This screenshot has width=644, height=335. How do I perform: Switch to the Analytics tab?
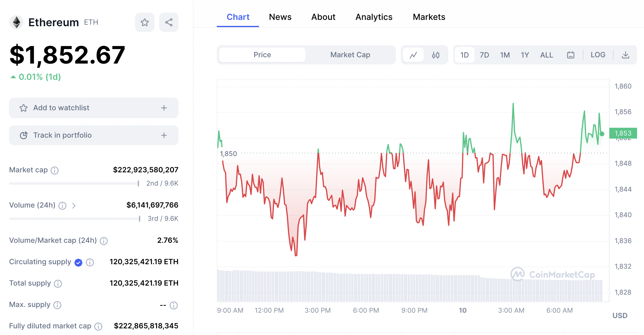[x=374, y=17]
